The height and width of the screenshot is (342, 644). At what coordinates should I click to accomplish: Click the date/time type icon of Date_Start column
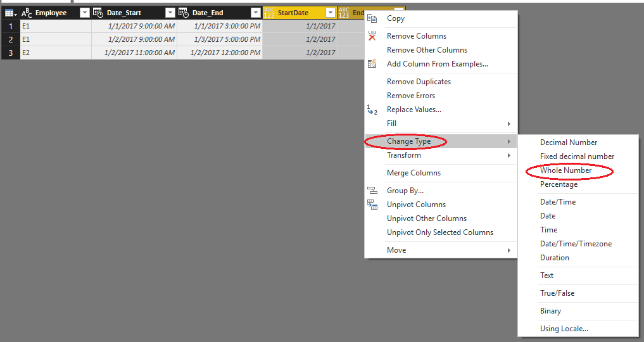98,13
